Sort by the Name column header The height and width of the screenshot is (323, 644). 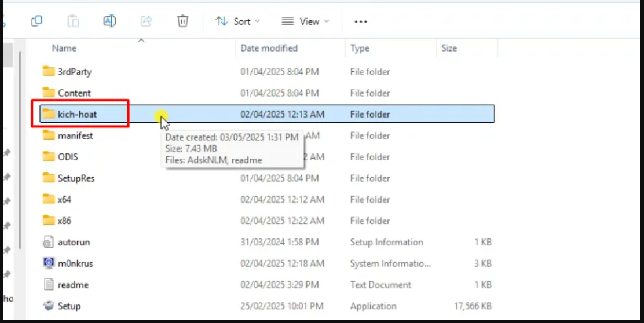64,49
